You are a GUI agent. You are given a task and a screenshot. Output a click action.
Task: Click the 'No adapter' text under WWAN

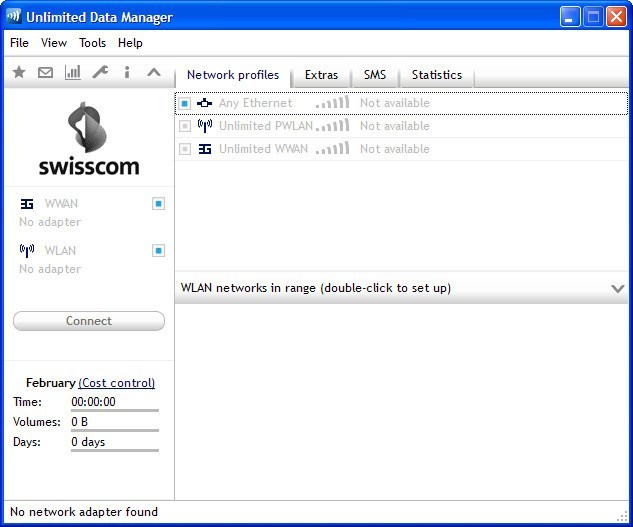click(x=50, y=222)
